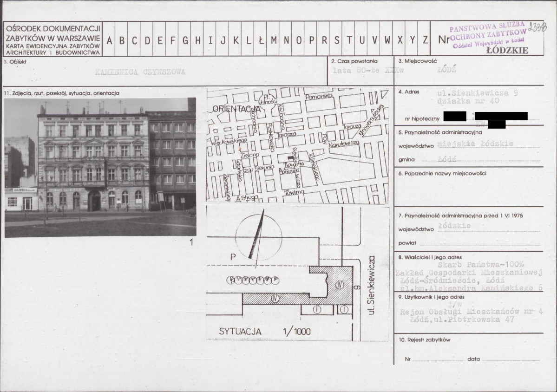Click the Obiekt field KAMIENICA CZYNSZOWA
The width and height of the screenshot is (557, 392).
[x=140, y=72]
